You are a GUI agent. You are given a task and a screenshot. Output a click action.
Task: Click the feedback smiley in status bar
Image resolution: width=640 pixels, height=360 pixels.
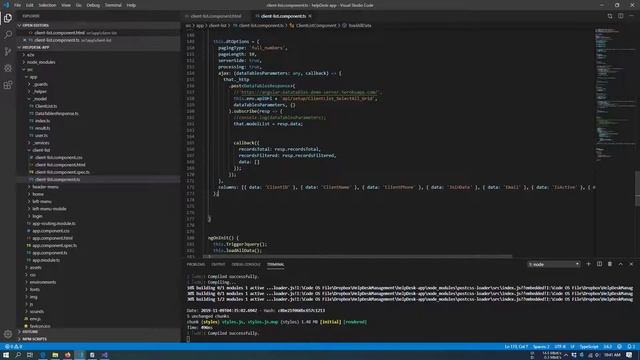tap(620, 347)
